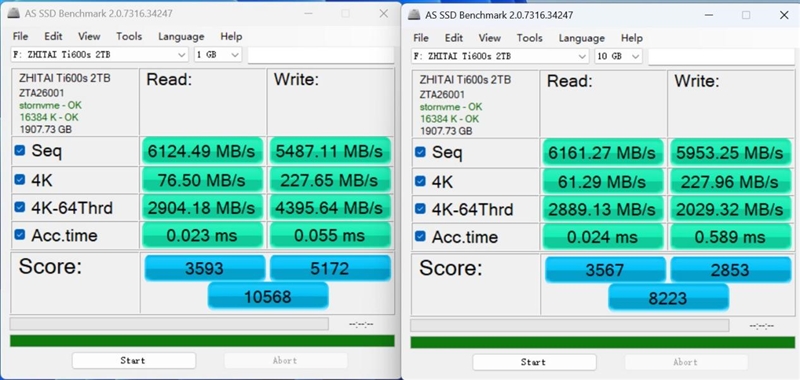800x380 pixels.
Task: Uncheck Acc.time test in left window
Action: (x=19, y=235)
